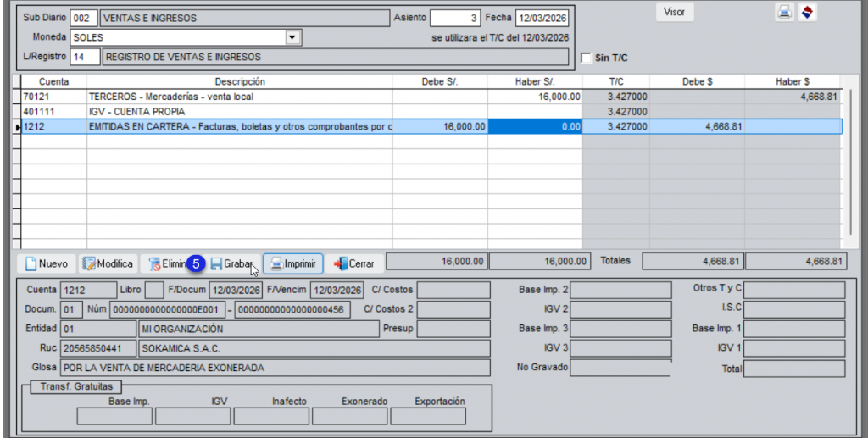Click the Haber S/. column header
This screenshot has width=868, height=438.
pos(535,82)
